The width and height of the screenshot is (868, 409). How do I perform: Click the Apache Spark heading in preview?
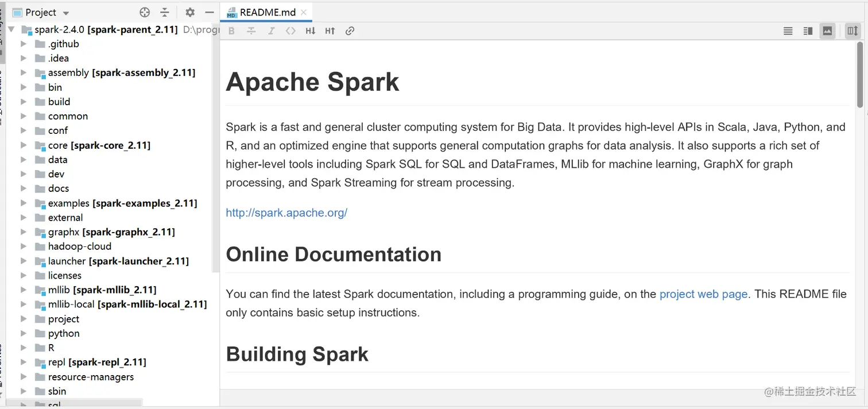312,82
